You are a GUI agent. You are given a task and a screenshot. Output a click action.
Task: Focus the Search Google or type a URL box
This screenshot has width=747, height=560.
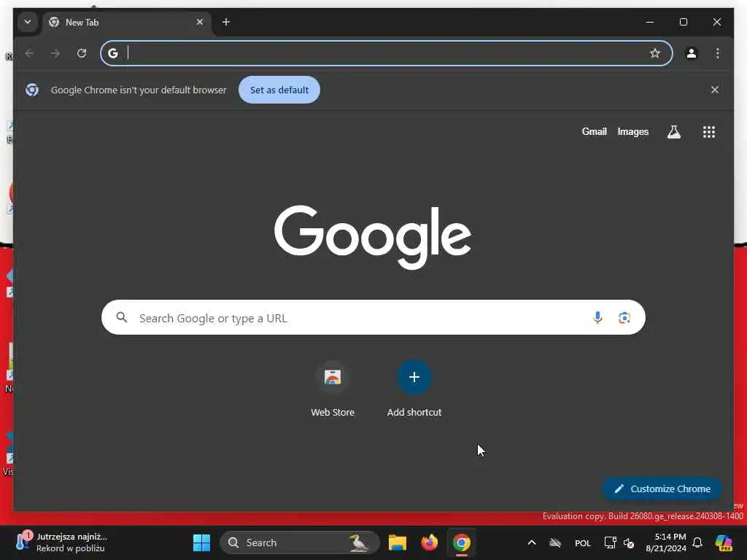pos(373,318)
